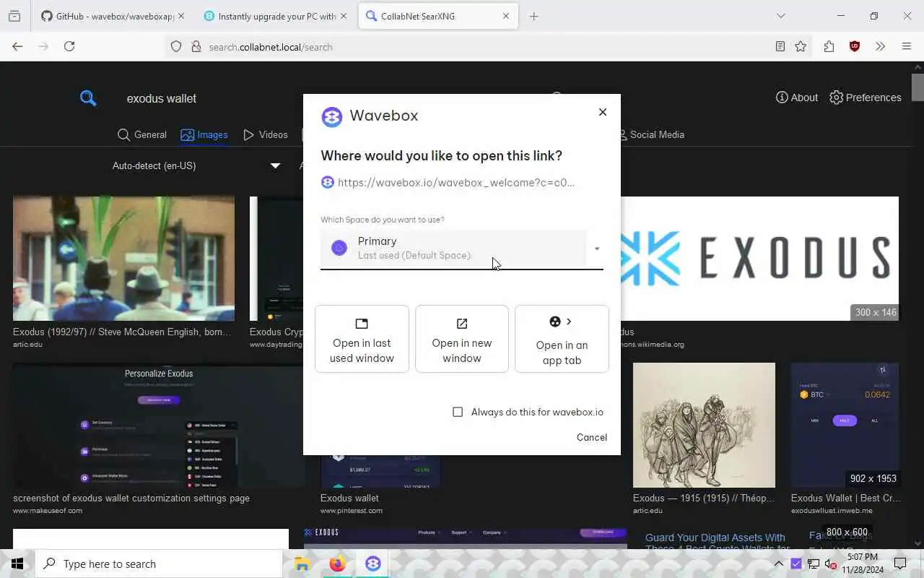Click the address bar URL

271,47
